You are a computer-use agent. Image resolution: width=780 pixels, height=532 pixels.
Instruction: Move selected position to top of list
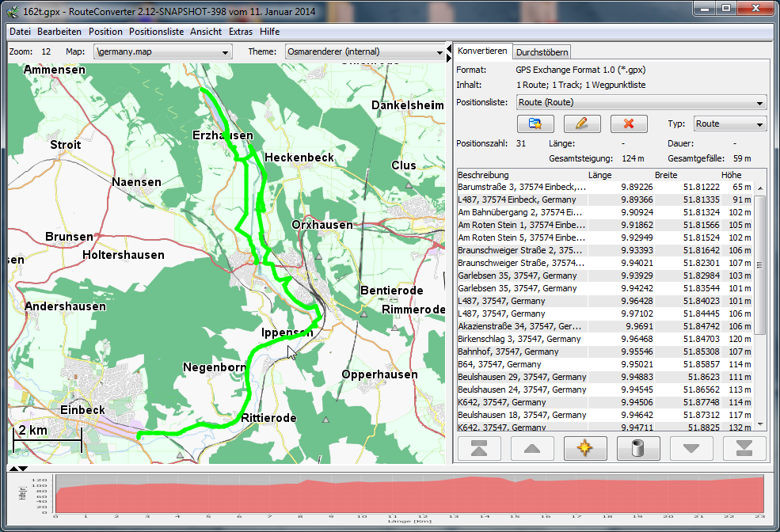pyautogui.click(x=479, y=448)
